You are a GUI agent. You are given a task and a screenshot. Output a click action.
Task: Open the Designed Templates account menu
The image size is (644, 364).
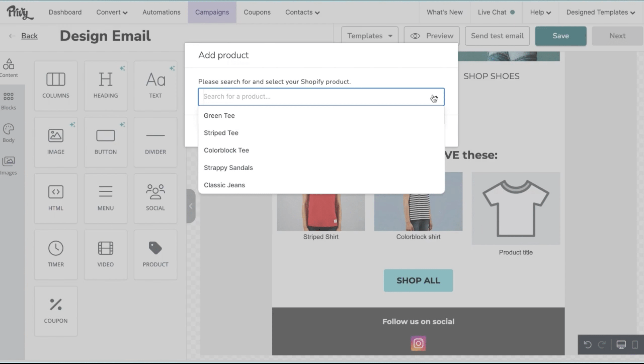point(600,12)
